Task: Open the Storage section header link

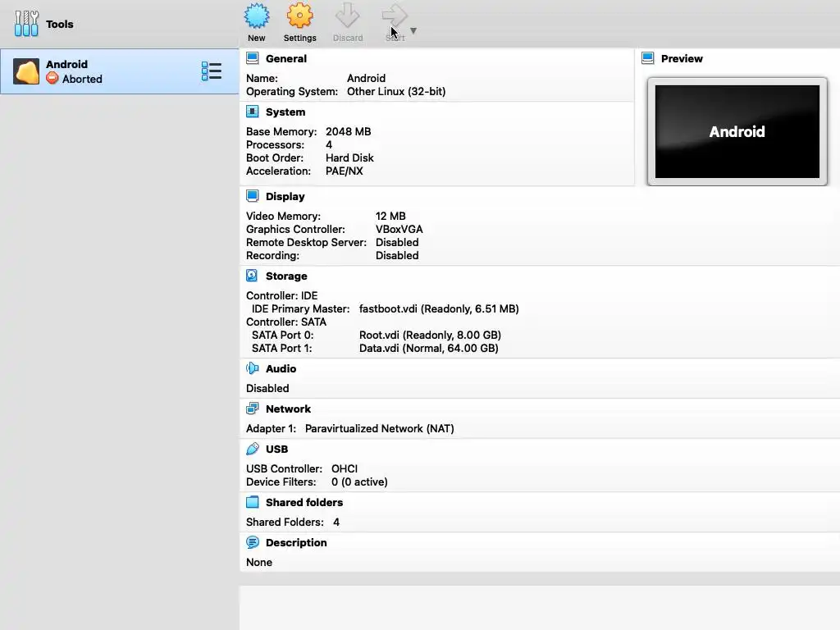Action: (286, 276)
